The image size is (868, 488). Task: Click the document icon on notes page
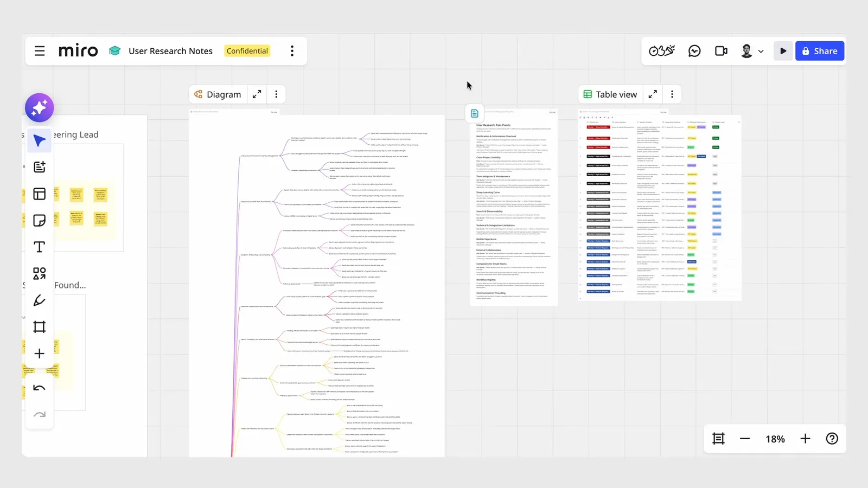tap(474, 113)
